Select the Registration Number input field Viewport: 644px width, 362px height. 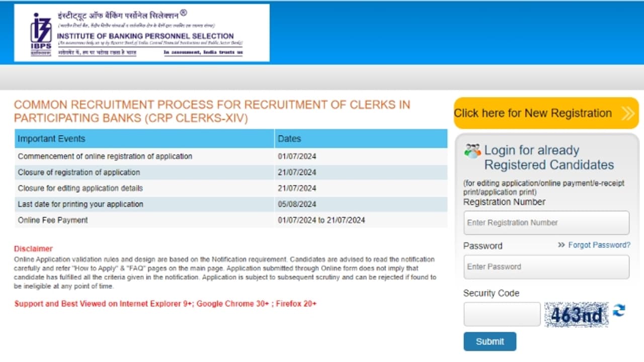click(x=546, y=223)
